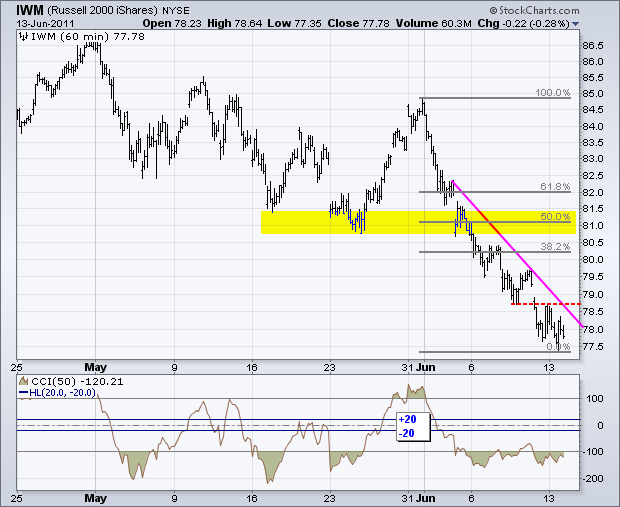Click the 100.0% Fibonacci retracement label

pyautogui.click(x=553, y=93)
